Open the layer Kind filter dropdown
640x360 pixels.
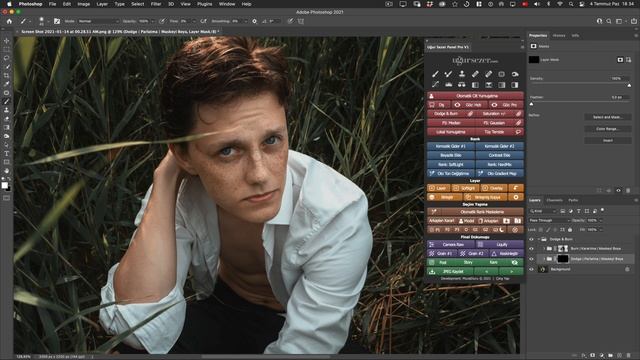[x=543, y=211]
